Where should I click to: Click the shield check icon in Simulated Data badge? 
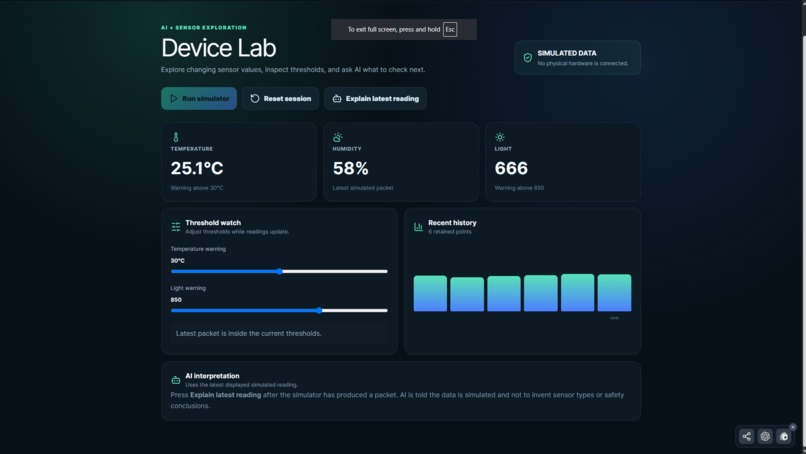click(x=527, y=58)
